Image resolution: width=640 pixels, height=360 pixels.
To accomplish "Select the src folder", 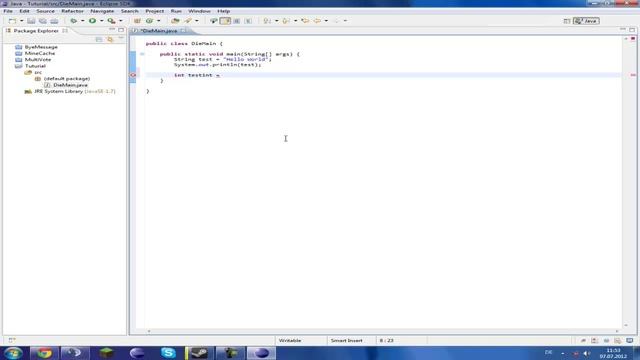I will tap(38, 72).
